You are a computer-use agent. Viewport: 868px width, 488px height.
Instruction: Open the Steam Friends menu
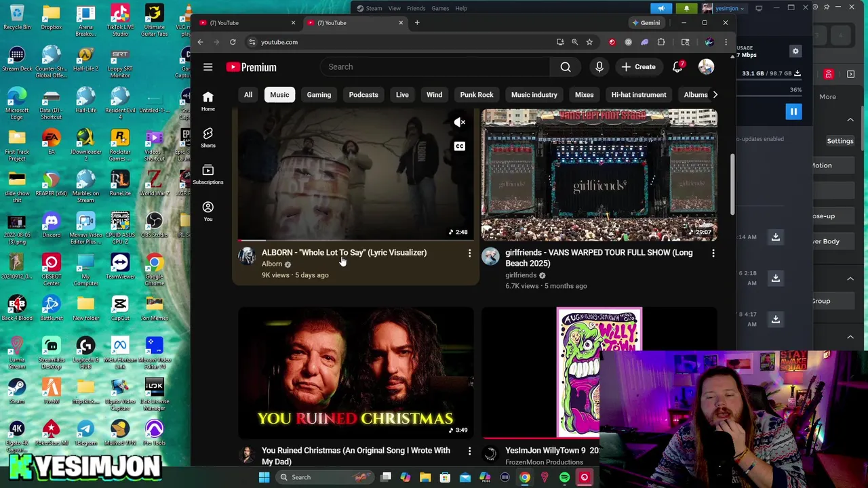416,8
